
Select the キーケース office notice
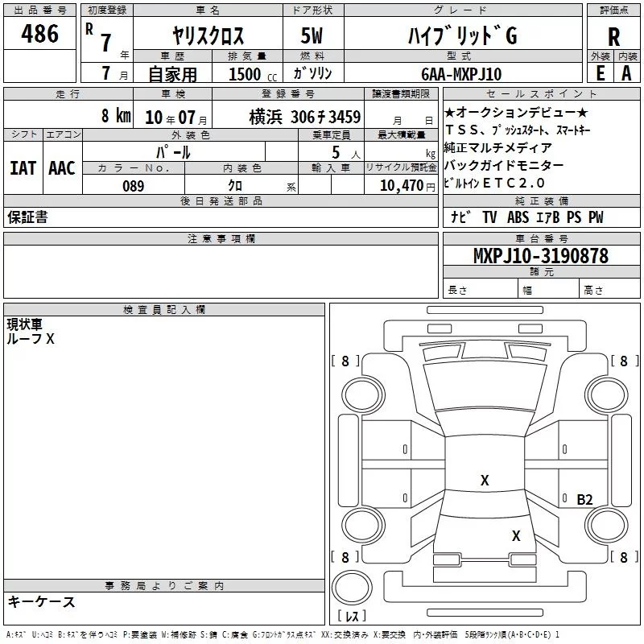point(42,601)
